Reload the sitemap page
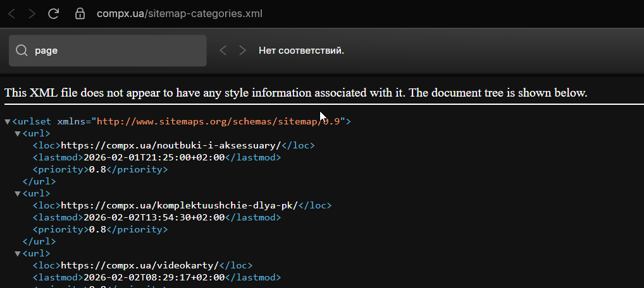Image resolution: width=644 pixels, height=288 pixels. coord(54,13)
